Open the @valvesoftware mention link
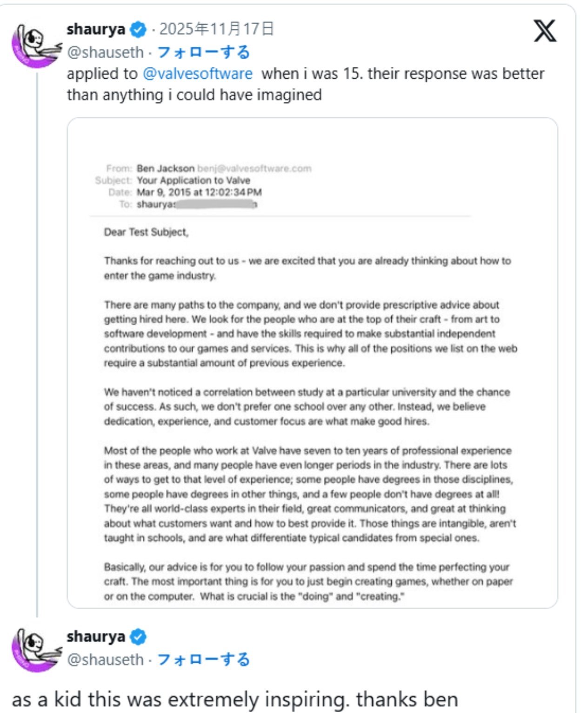The height and width of the screenshot is (713, 588). point(197,73)
